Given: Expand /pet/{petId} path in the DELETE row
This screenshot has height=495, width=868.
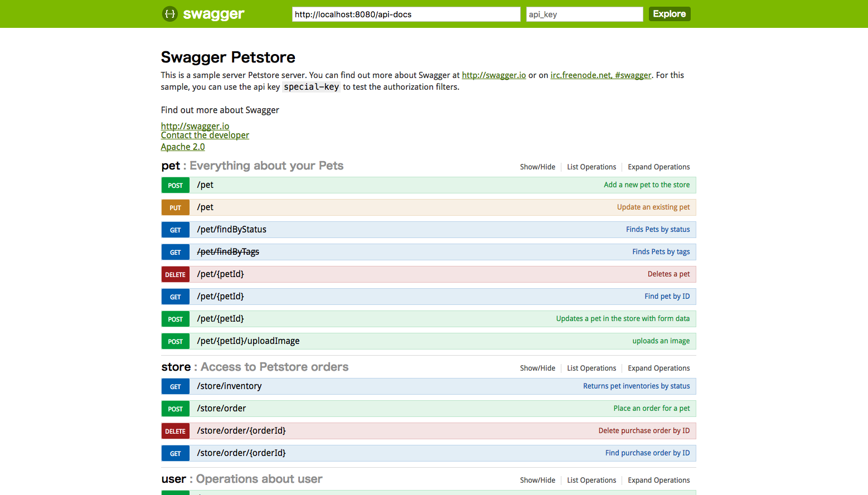Looking at the screenshot, I should tap(220, 274).
